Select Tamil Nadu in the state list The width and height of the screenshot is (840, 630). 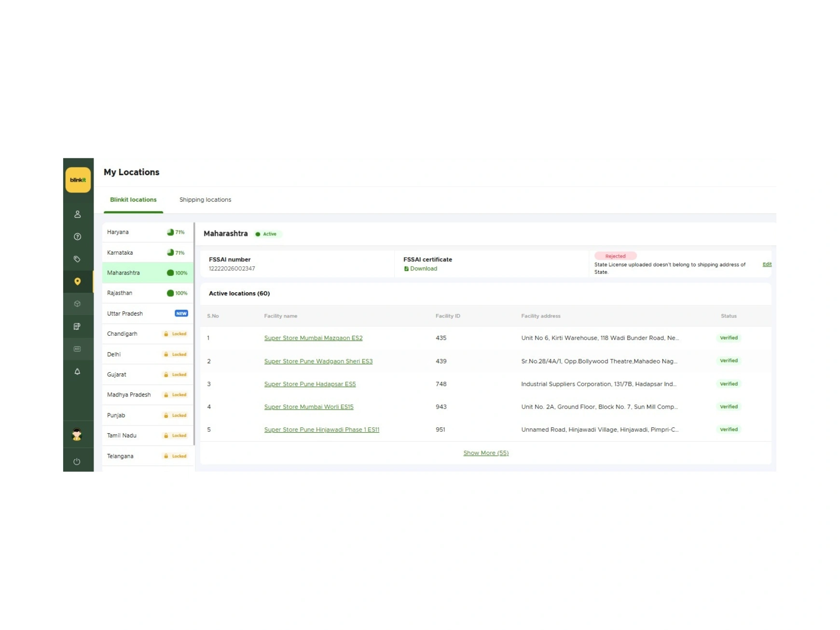(x=148, y=436)
